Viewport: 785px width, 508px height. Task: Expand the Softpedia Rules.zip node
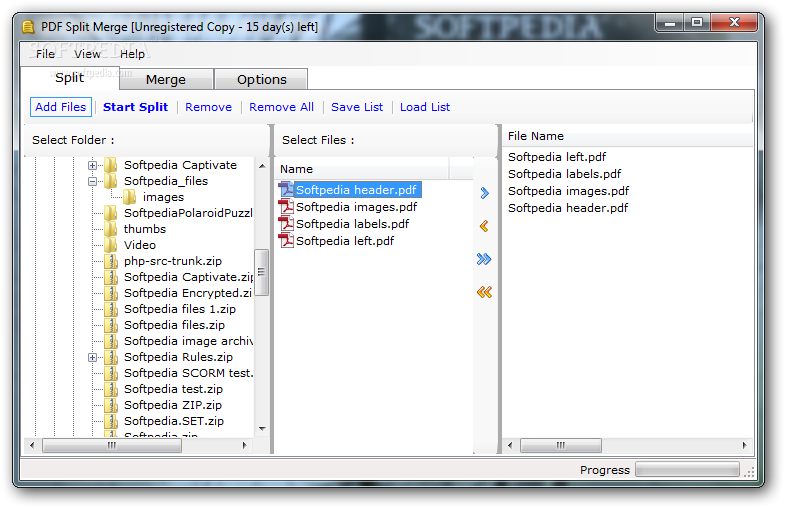(92, 357)
